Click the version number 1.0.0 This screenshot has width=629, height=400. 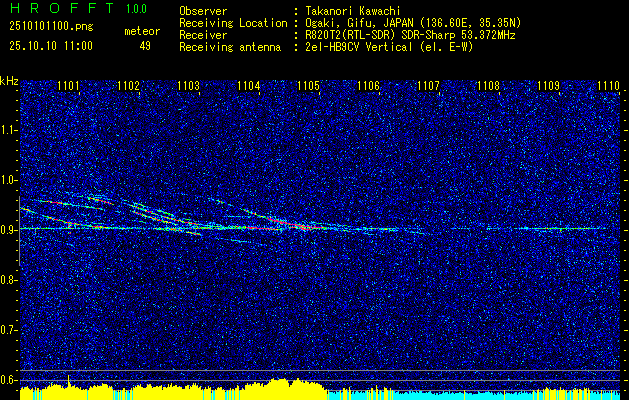(136, 8)
